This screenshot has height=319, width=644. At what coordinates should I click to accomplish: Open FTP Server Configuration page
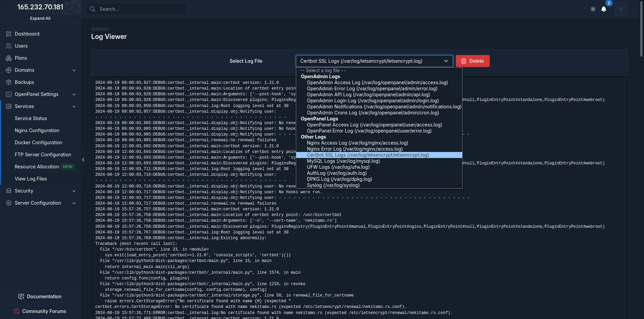pyautogui.click(x=43, y=154)
